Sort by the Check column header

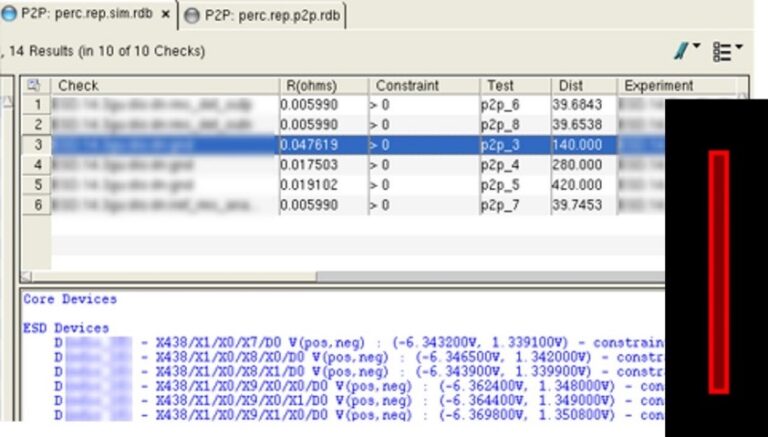[160, 86]
